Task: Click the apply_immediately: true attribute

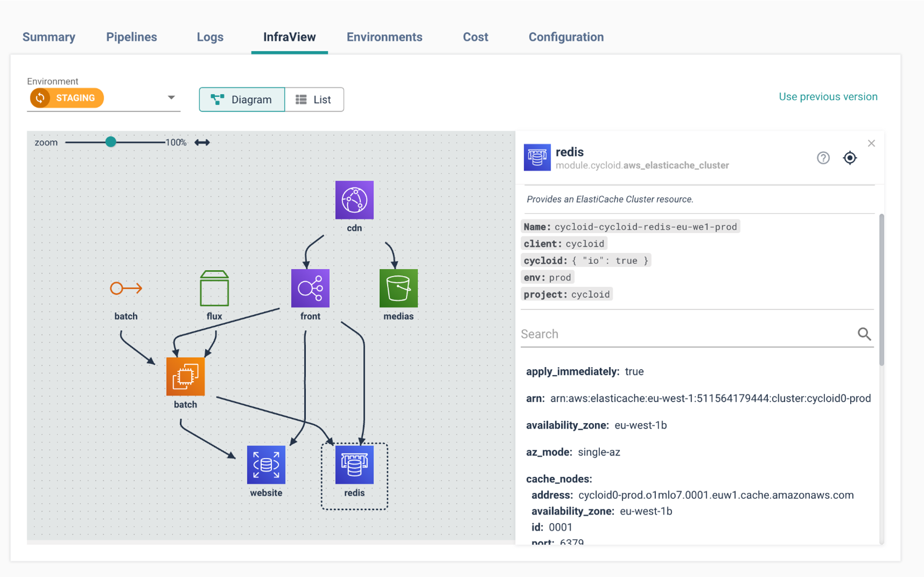Action: pos(585,372)
